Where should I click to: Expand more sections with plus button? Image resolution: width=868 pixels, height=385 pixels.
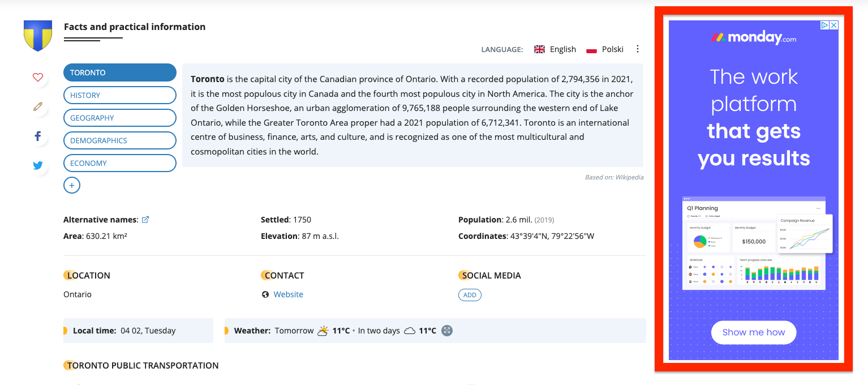72,185
